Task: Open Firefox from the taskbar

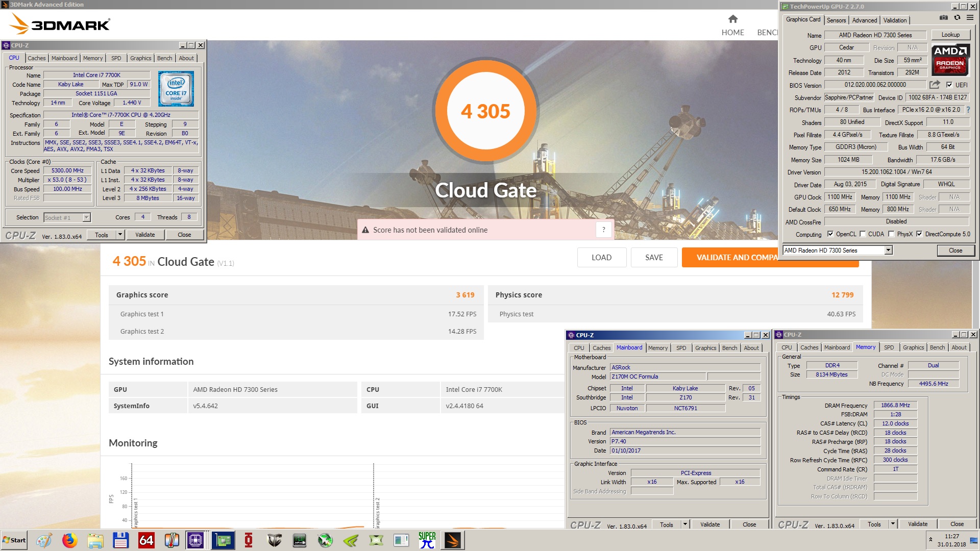Action: 69,540
